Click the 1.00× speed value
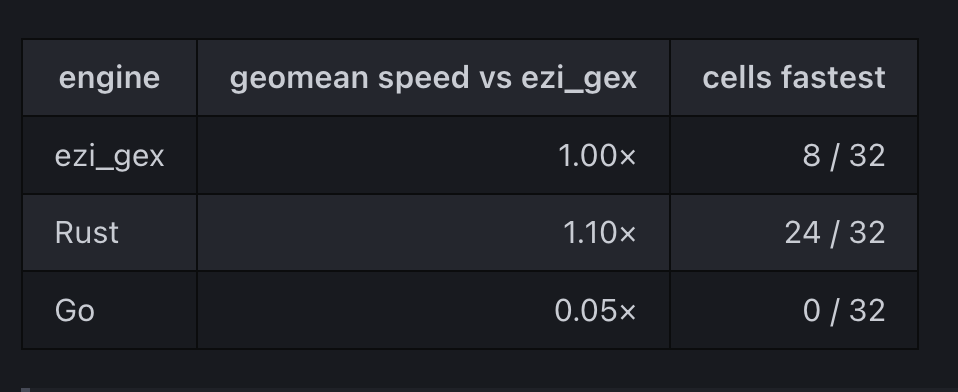 click(x=597, y=156)
